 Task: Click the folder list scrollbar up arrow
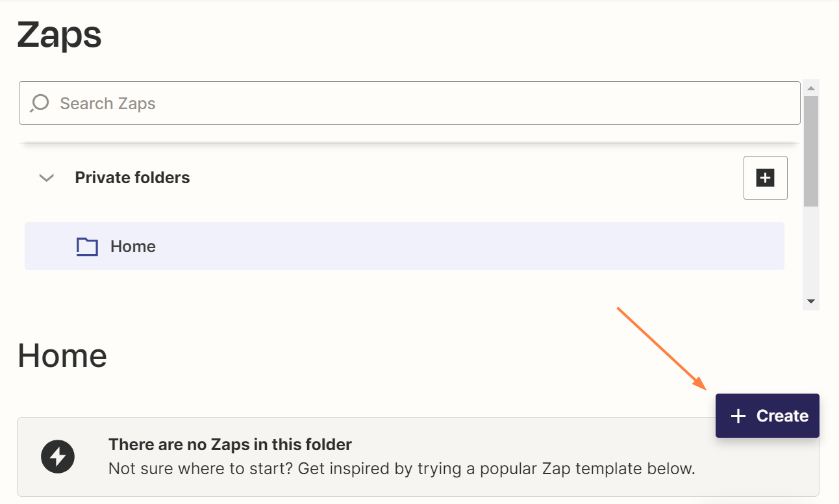810,87
